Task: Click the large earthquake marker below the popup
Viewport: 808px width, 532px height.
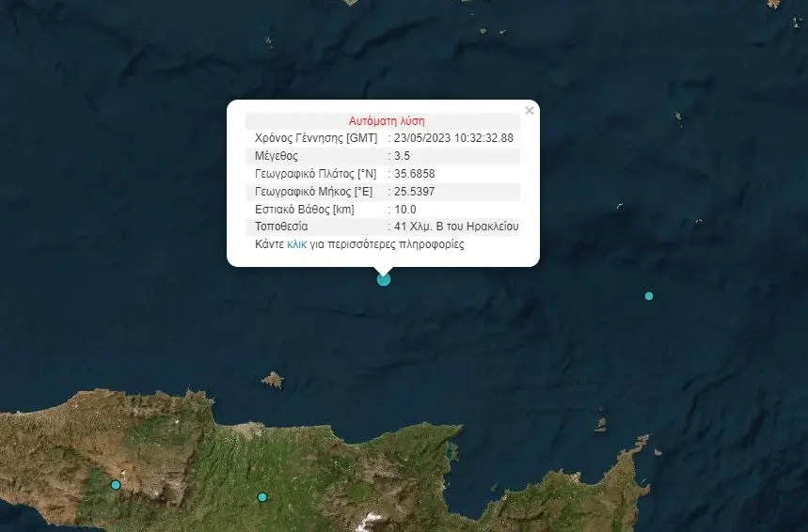Action: coord(383,278)
